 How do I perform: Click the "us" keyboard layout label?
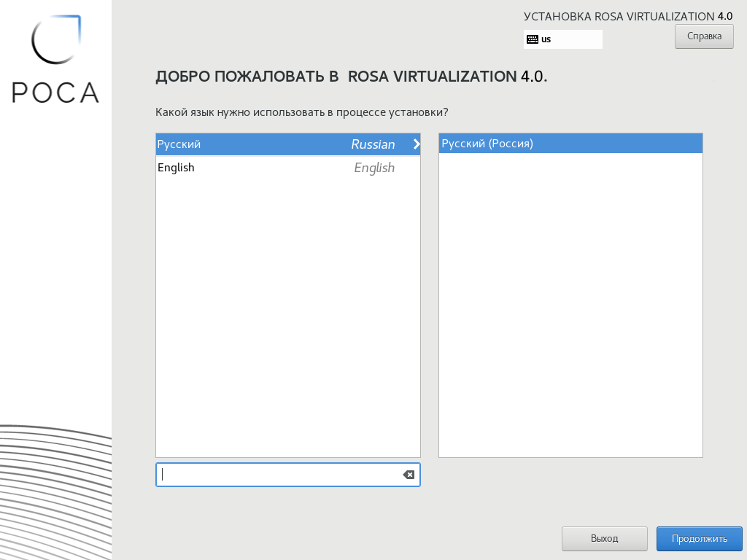point(546,39)
